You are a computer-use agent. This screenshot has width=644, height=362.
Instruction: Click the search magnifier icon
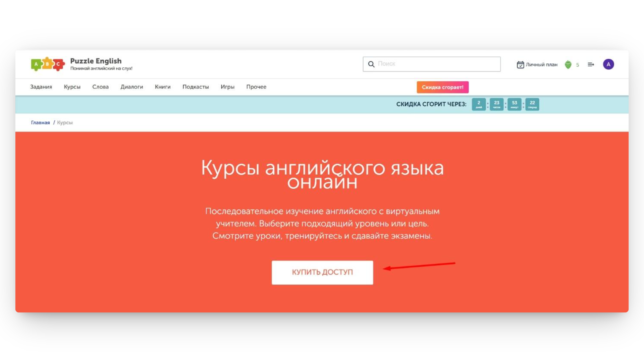tap(371, 64)
